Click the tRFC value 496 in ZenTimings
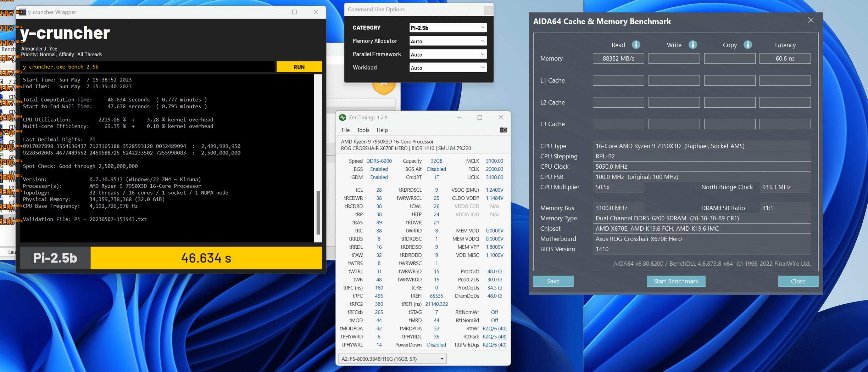 coord(379,296)
